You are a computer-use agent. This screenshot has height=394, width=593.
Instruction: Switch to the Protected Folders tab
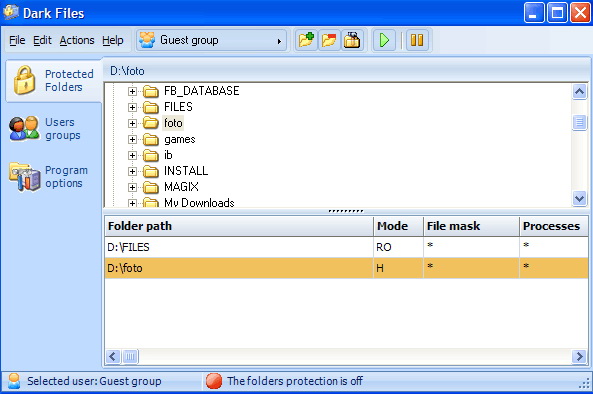pos(53,81)
